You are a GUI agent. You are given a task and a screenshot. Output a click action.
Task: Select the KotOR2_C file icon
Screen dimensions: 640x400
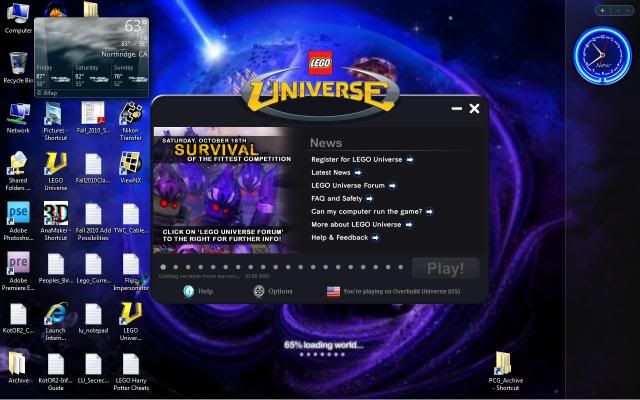pos(18,318)
